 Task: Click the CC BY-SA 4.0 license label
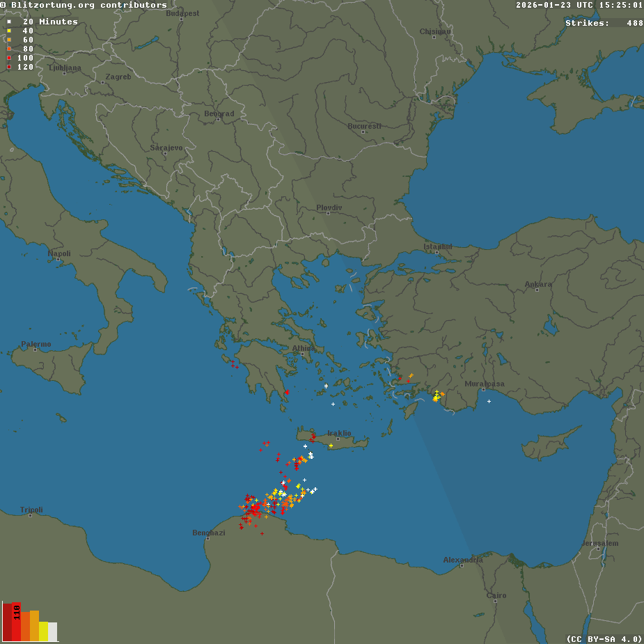604,638
